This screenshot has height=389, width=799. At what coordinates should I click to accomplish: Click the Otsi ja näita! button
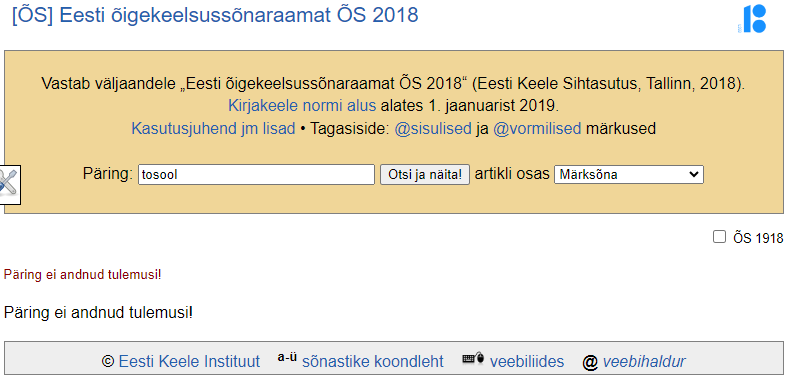(425, 174)
